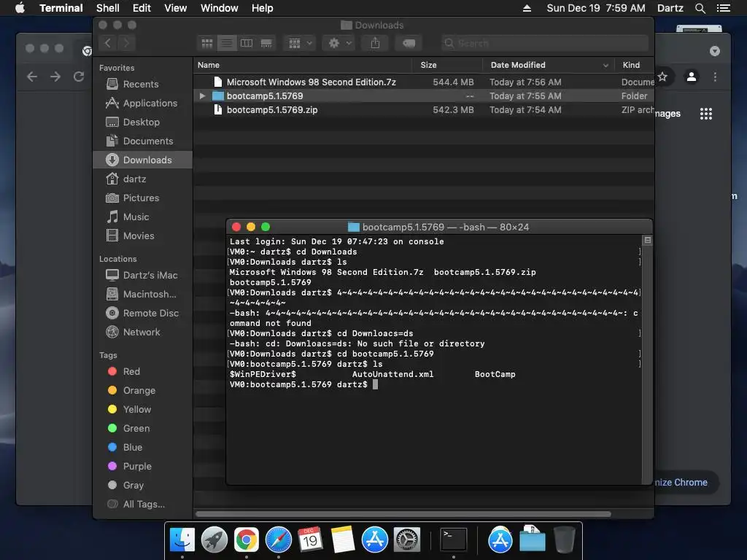The width and height of the screenshot is (747, 560).
Task: Open Downloads in Finder sidebar
Action: (142, 160)
